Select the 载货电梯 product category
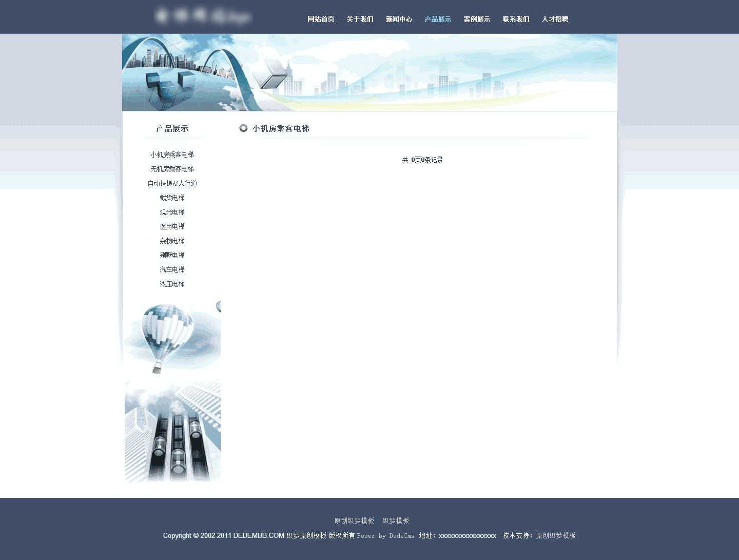The image size is (739, 560). point(172,197)
